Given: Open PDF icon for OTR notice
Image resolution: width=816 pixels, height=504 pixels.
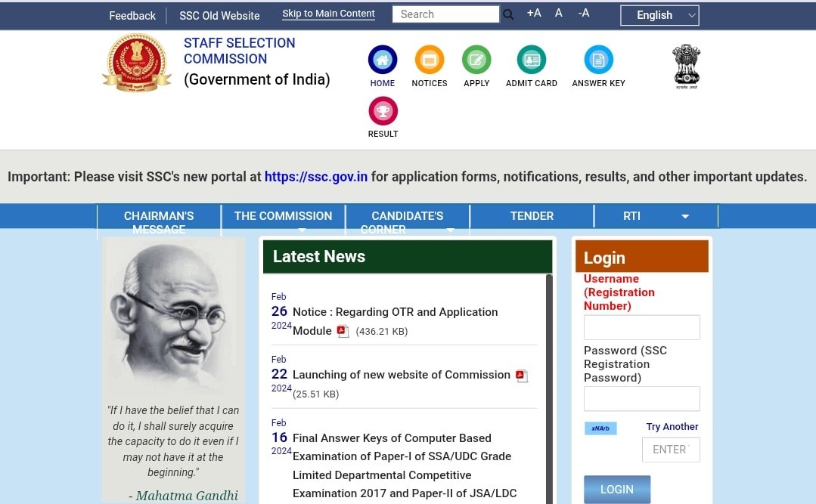Looking at the screenshot, I should 343,331.
